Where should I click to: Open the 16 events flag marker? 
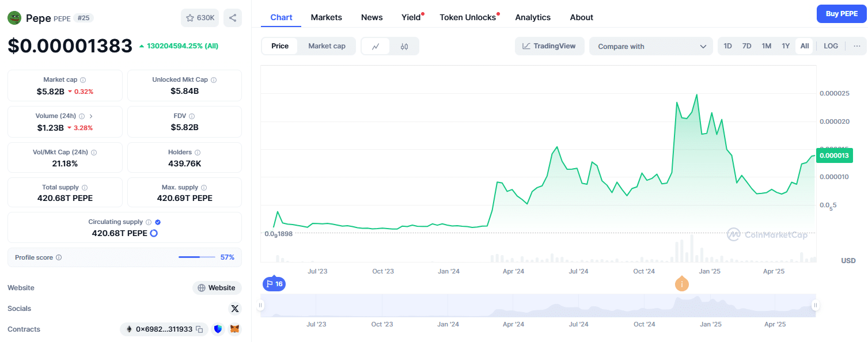[274, 284]
